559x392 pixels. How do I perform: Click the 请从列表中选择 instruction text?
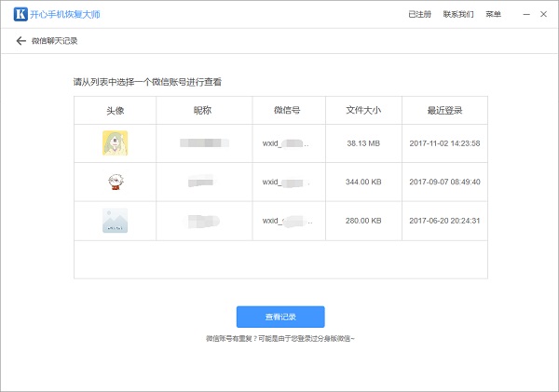(147, 82)
